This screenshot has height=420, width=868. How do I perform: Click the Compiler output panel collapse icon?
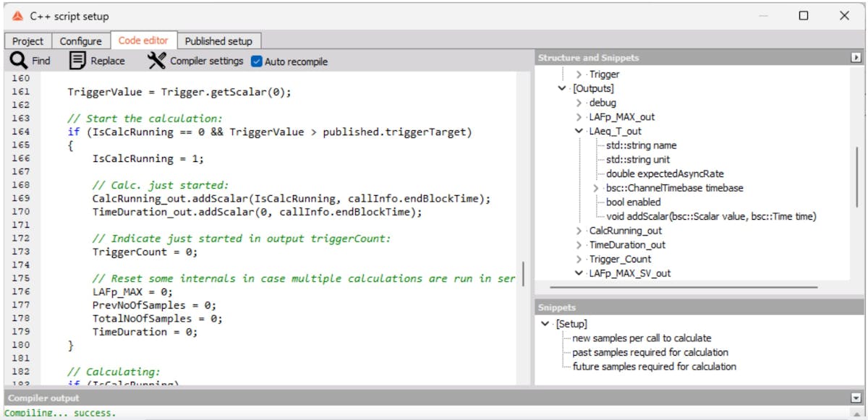click(x=856, y=398)
